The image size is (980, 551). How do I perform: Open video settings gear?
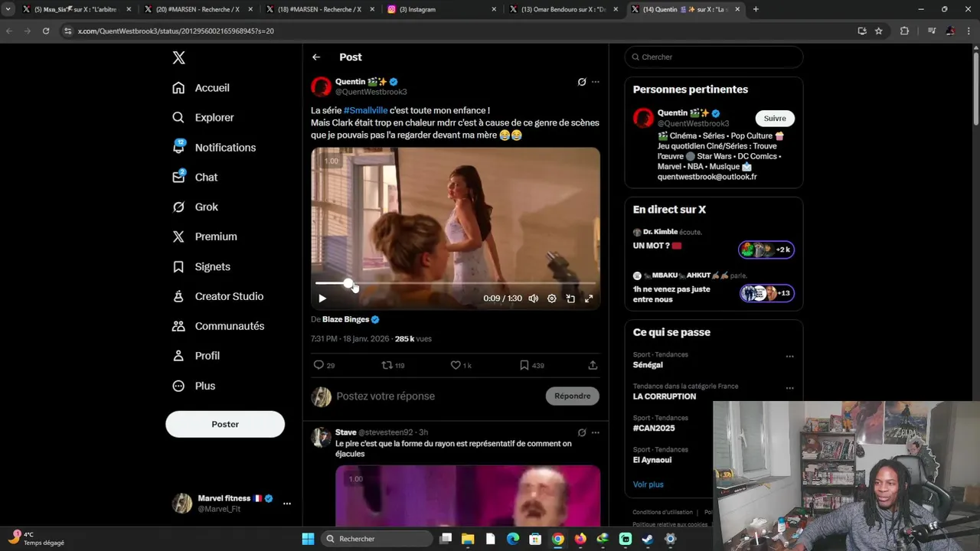pyautogui.click(x=552, y=298)
